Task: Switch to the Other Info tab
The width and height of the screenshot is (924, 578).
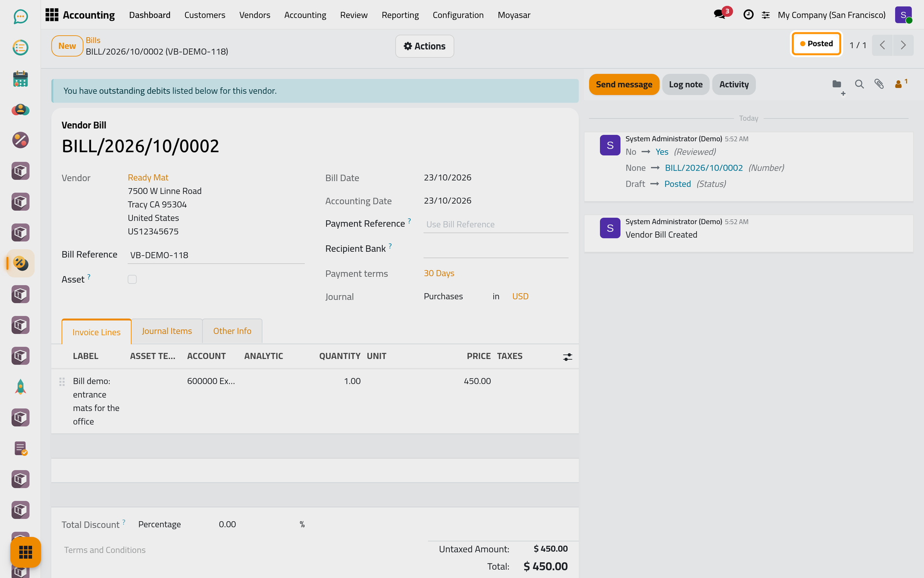Action: coord(232,331)
